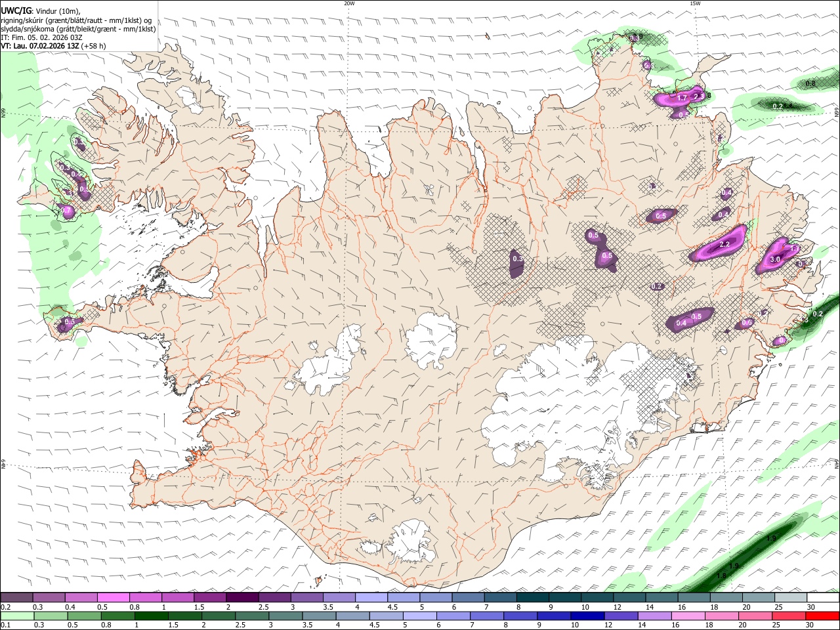Click the dark teal 8–9 swatch in the upper legend row
The height and width of the screenshot is (630, 840).
pos(532,597)
